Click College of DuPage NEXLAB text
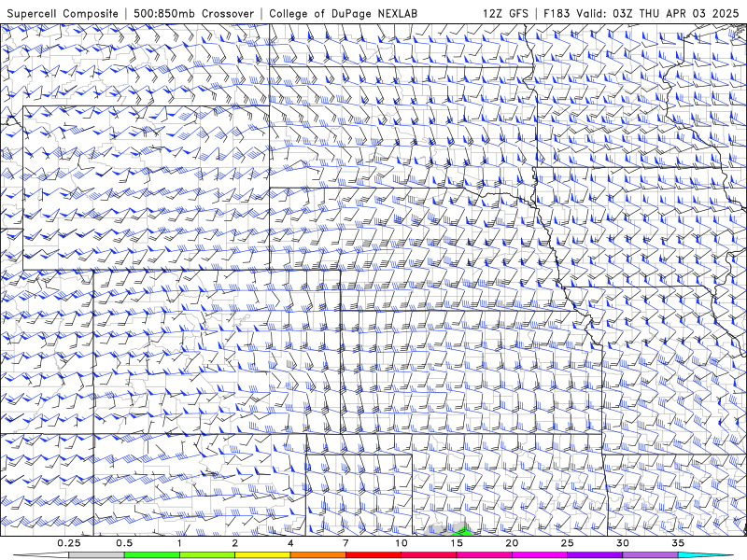 (343, 13)
